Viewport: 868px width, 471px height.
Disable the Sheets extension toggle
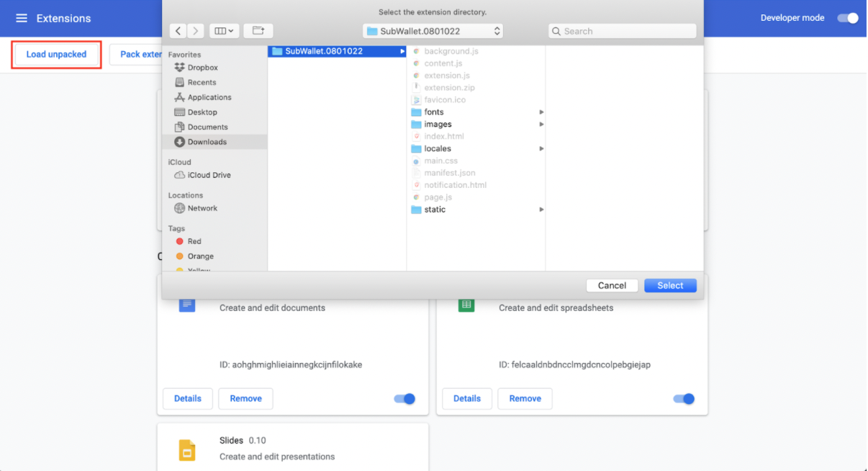point(684,398)
